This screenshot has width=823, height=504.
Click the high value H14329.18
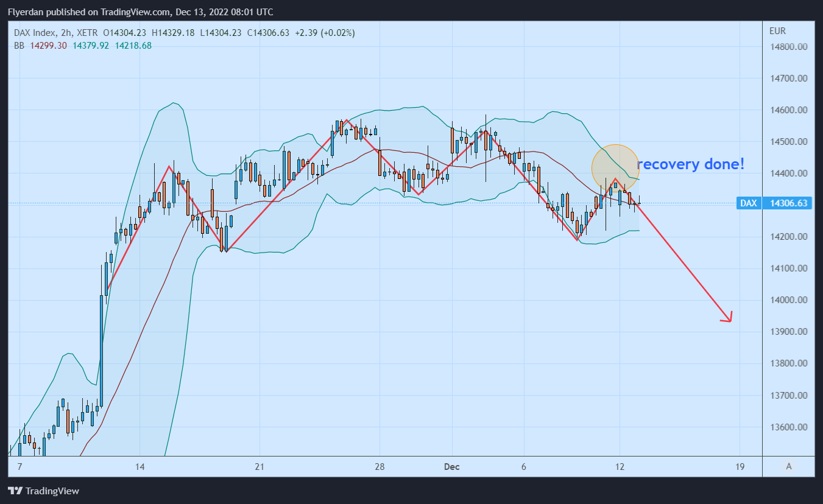tap(174, 33)
